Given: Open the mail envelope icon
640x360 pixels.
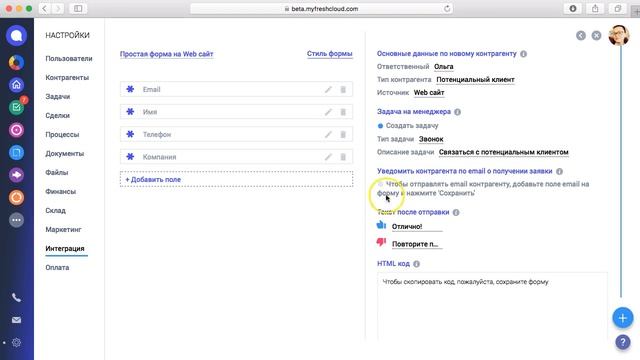Looking at the screenshot, I should click(16, 320).
